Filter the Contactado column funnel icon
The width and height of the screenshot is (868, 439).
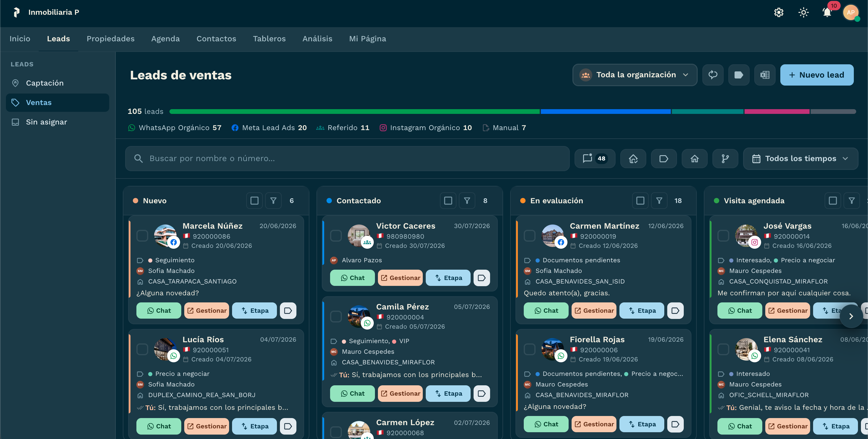click(x=467, y=201)
